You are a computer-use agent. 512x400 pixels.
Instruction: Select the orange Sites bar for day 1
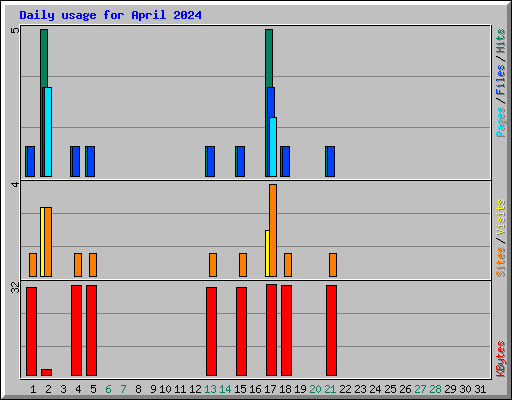click(33, 265)
